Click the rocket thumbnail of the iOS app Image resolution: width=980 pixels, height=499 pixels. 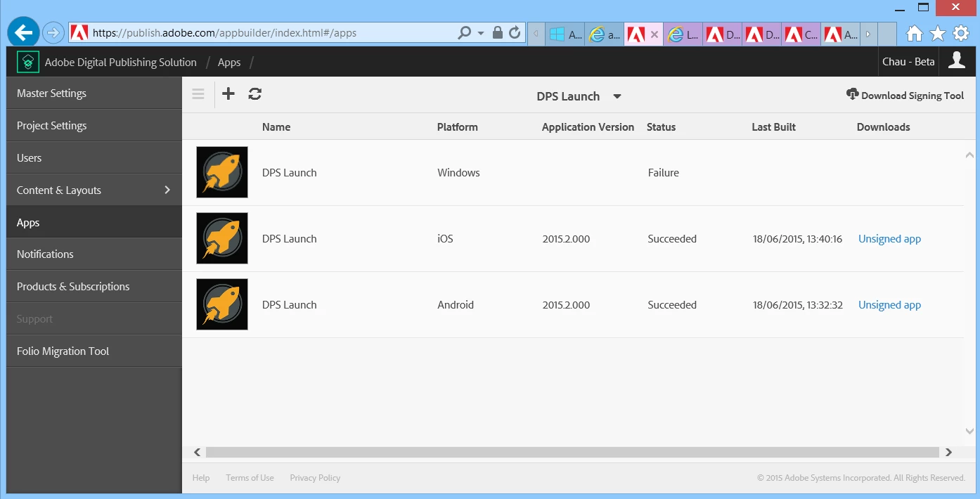pos(222,238)
